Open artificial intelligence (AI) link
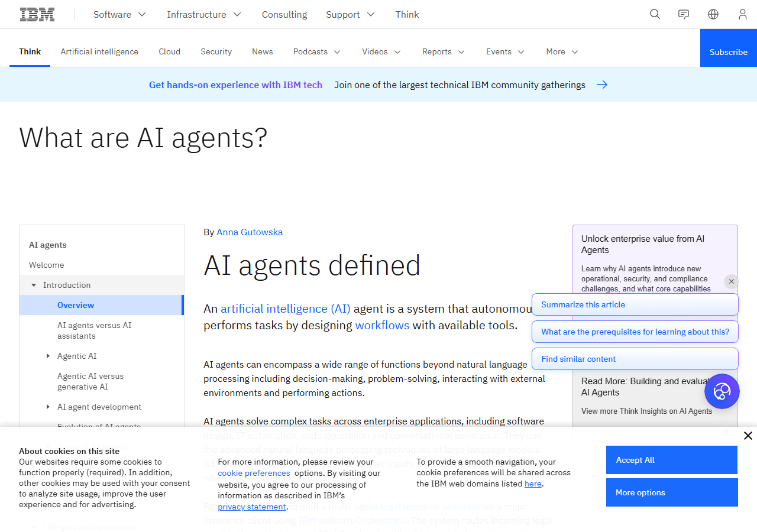This screenshot has width=757, height=532. pos(286,309)
